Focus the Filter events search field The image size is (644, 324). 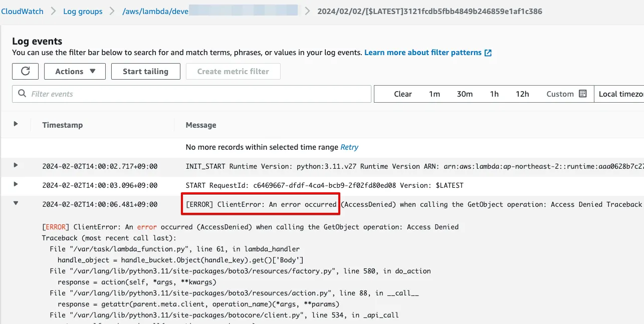(x=191, y=94)
